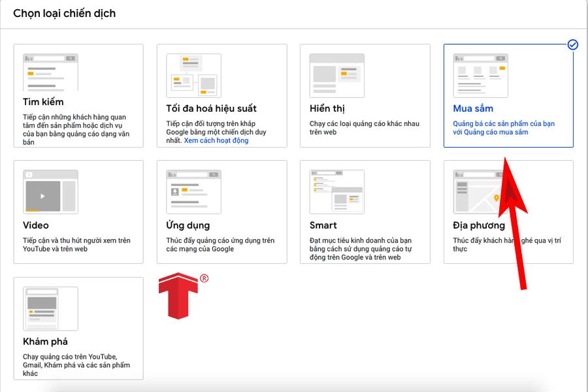Choose the Tối đa hoá hiệu suất title
This screenshot has height=392, width=588.
211,108
